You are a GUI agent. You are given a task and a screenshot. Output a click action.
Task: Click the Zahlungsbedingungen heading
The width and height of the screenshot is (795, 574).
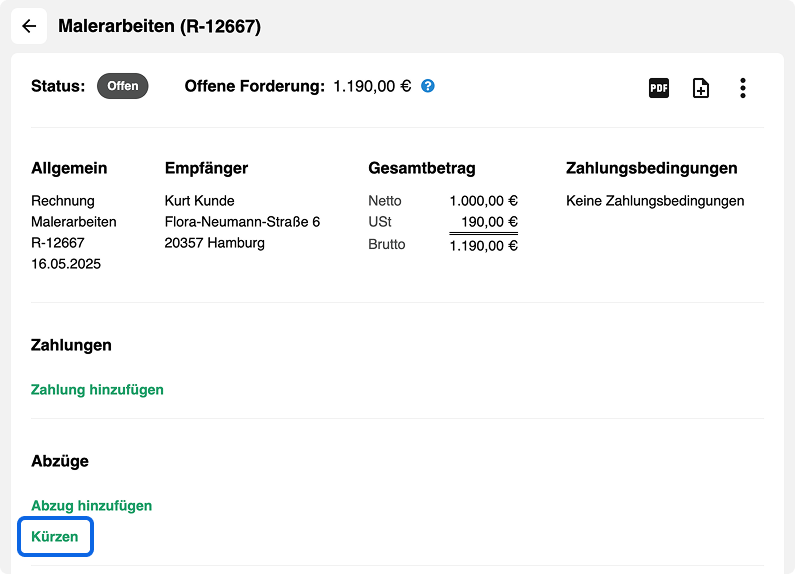(652, 168)
